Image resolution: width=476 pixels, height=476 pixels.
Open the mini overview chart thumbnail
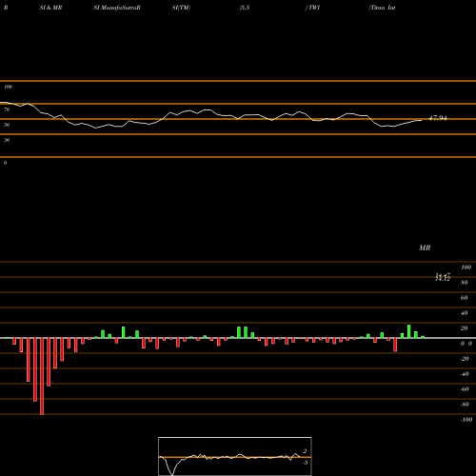tap(235, 456)
